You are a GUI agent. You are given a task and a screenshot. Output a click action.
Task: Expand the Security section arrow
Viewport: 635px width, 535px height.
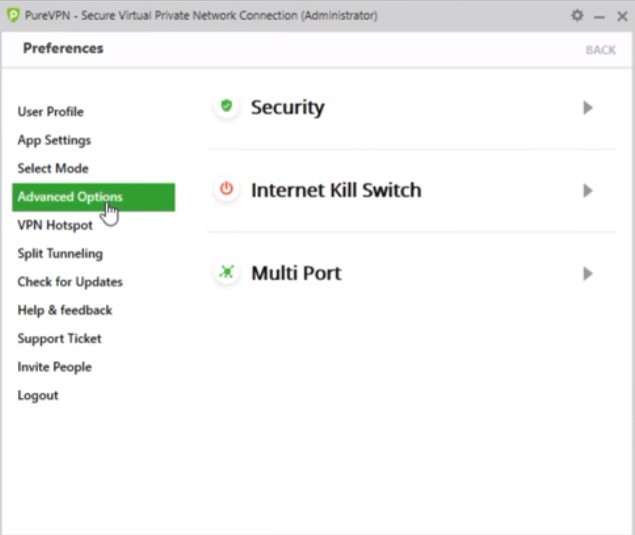pyautogui.click(x=588, y=107)
